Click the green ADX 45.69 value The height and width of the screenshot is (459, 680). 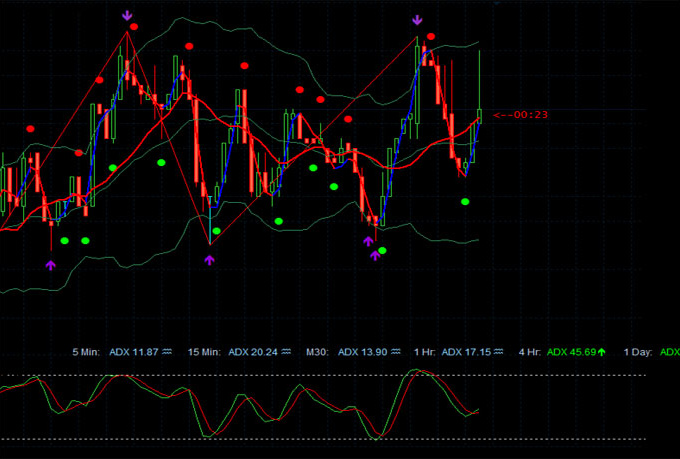[572, 352]
